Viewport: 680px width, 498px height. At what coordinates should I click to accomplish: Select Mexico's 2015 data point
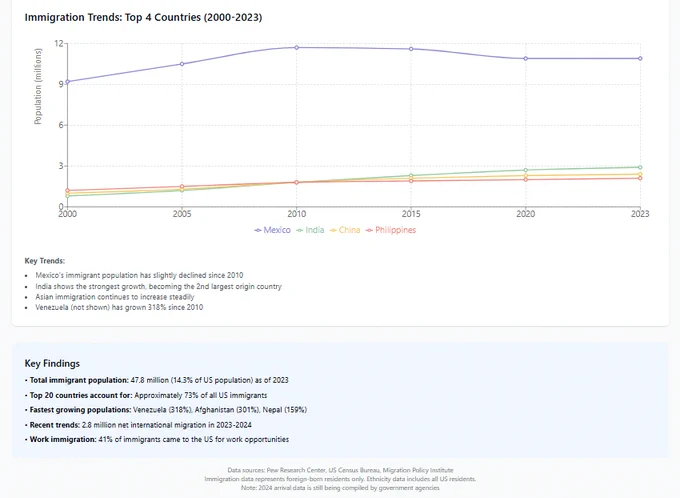click(411, 49)
